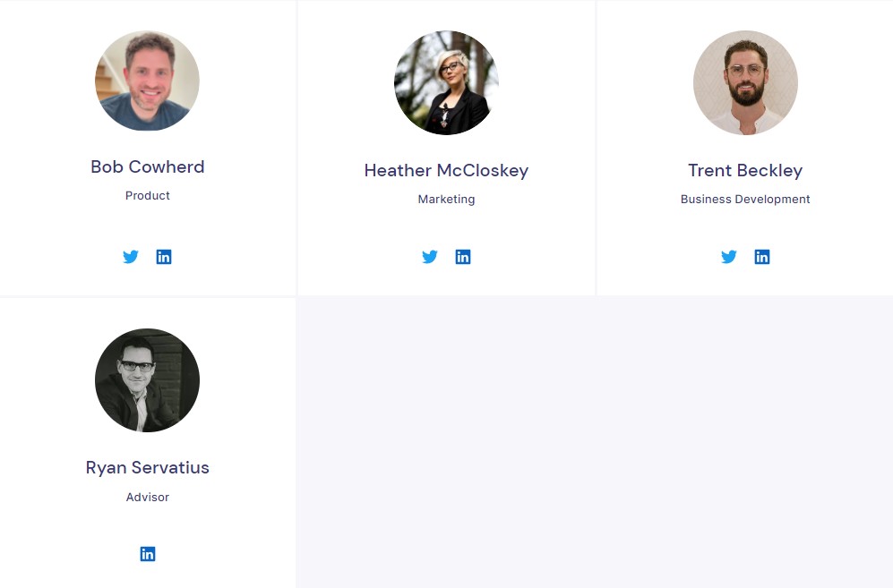Image resolution: width=893 pixels, height=588 pixels.
Task: Click Trent Beckley's Twitter icon
Action: 729,257
